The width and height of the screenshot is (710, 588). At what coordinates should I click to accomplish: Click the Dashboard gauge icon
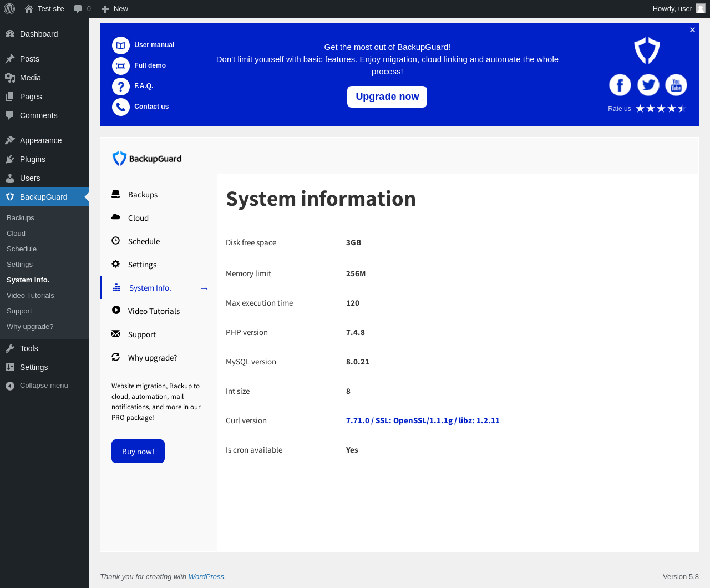click(x=10, y=34)
